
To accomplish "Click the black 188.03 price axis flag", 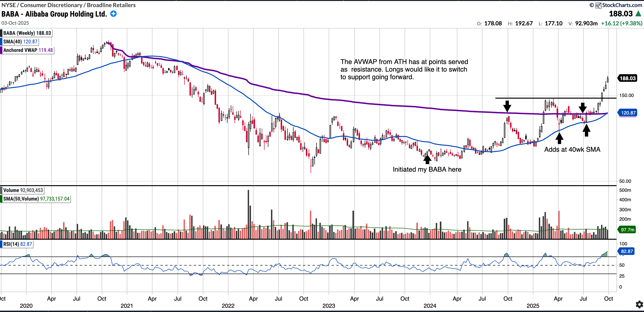I will click(x=627, y=78).
